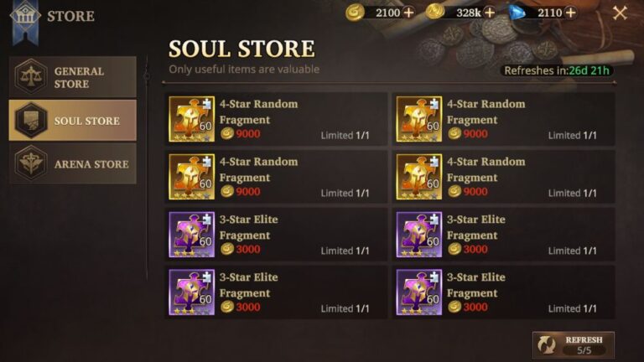
Task: Click the circular arrows icon on Refresh
Action: click(x=547, y=345)
